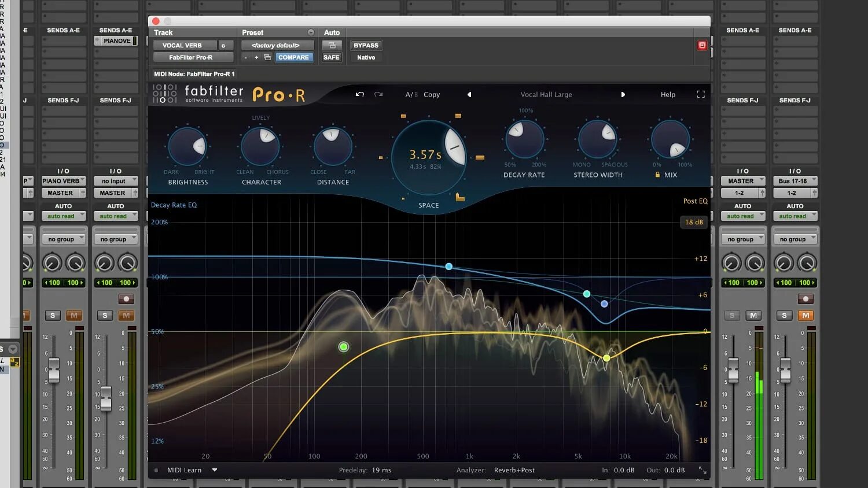The image size is (868, 488).
Task: Select the yellow Post EQ notch node
Action: pyautogui.click(x=606, y=358)
